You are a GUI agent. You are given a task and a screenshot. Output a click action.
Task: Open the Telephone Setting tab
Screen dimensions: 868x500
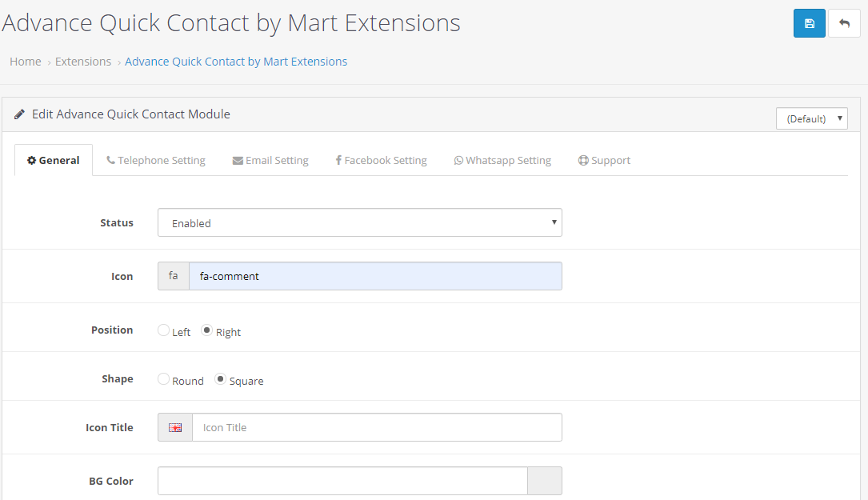[155, 160]
